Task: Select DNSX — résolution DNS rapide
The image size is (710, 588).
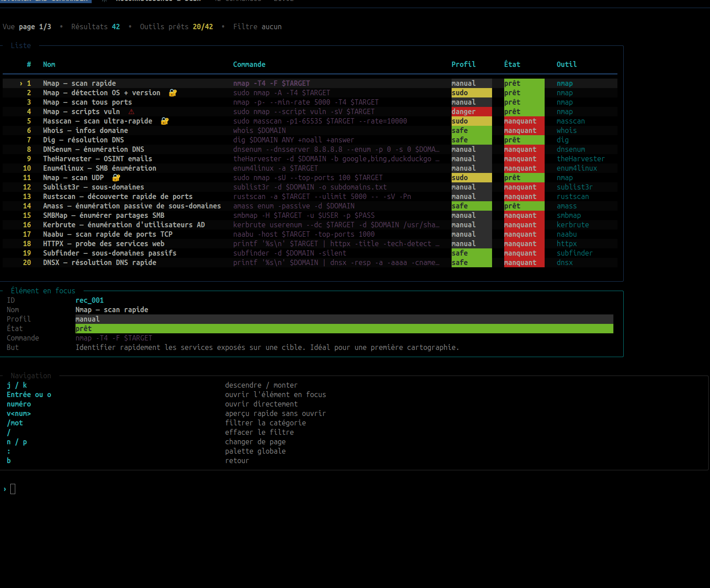Action: 310,263
